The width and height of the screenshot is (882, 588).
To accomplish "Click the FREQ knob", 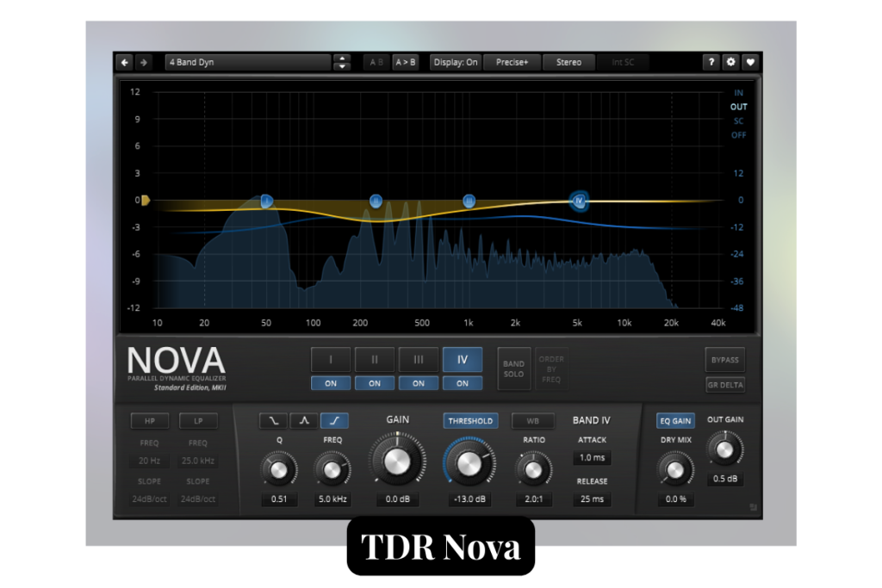I will click(x=332, y=469).
